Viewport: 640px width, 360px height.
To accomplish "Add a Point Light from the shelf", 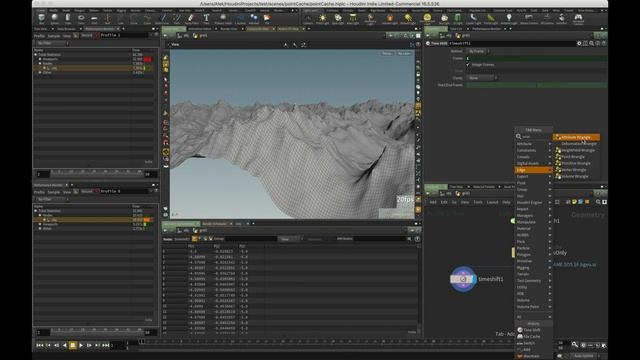I will [322, 18].
